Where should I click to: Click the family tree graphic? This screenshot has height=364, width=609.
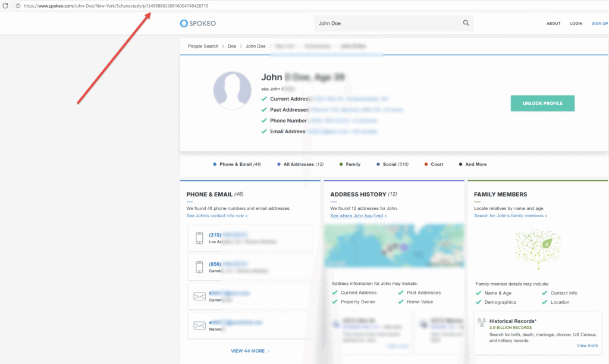point(538,249)
